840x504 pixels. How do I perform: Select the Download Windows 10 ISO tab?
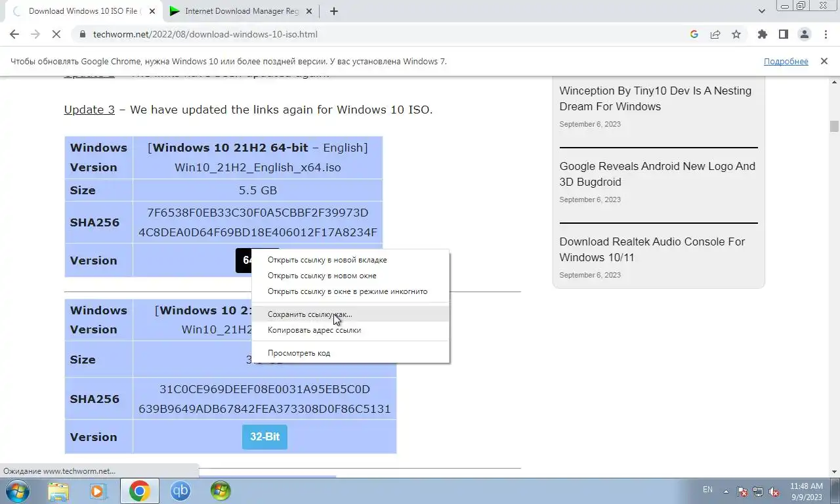[83, 11]
